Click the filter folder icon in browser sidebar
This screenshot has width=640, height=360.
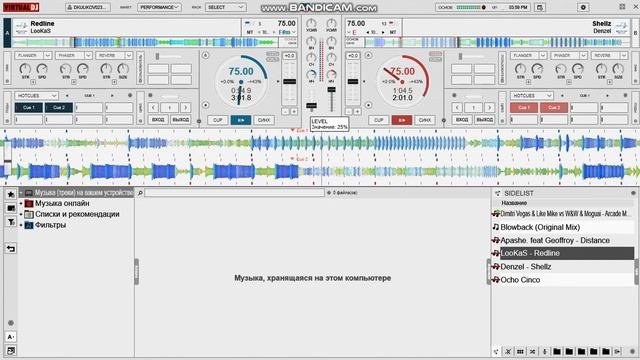pos(11,222)
